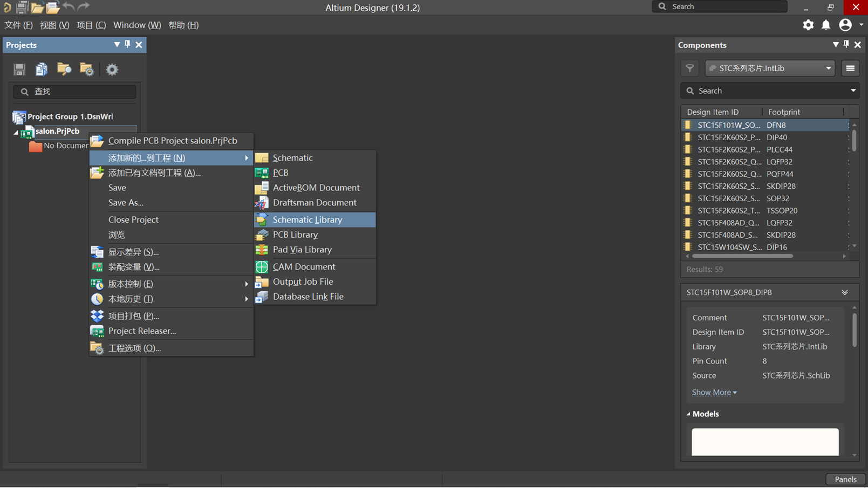Click Projects panel folder settings icon
The image size is (868, 488).
(x=87, y=69)
